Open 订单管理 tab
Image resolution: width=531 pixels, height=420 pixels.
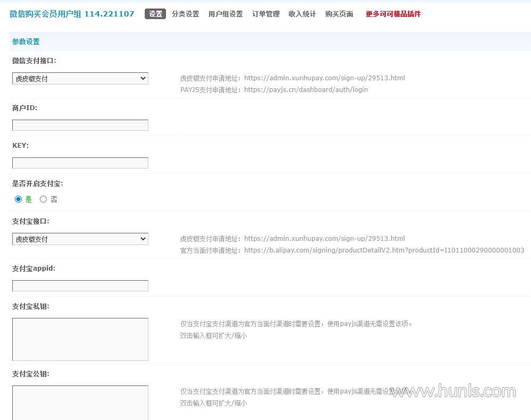266,14
